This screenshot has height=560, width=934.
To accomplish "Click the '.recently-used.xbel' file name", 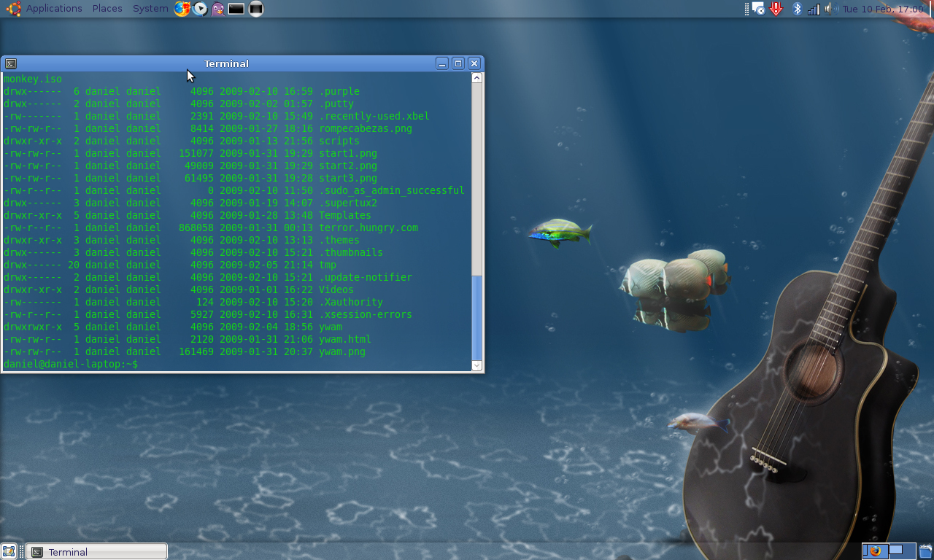I will tap(374, 116).
